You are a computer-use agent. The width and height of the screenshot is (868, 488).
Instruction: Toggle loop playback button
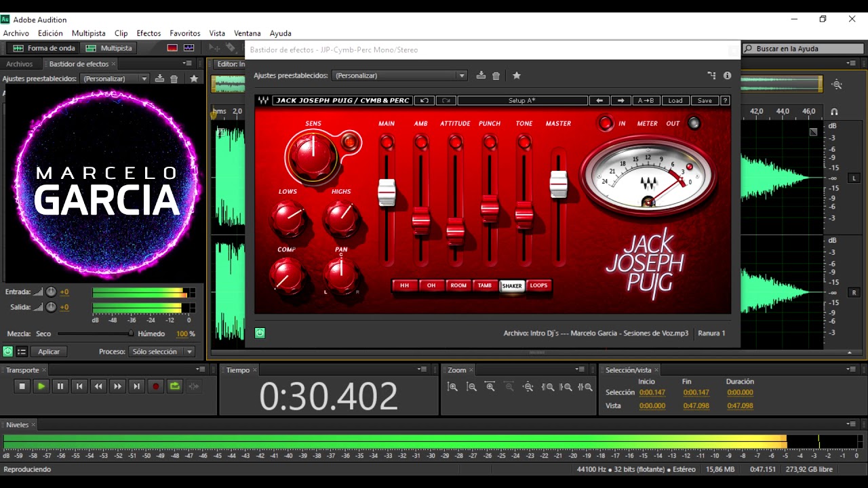[175, 386]
